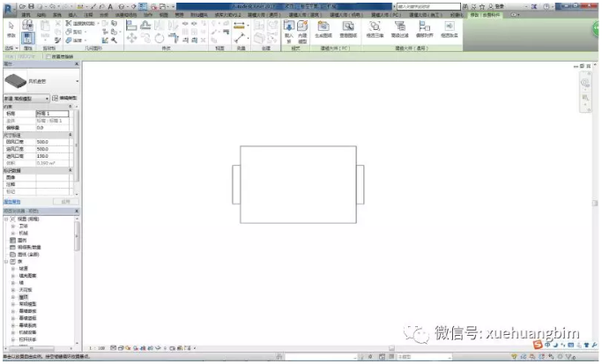Click the view scale 1:100 control
Screen dimensions: 602x364
coord(97,348)
